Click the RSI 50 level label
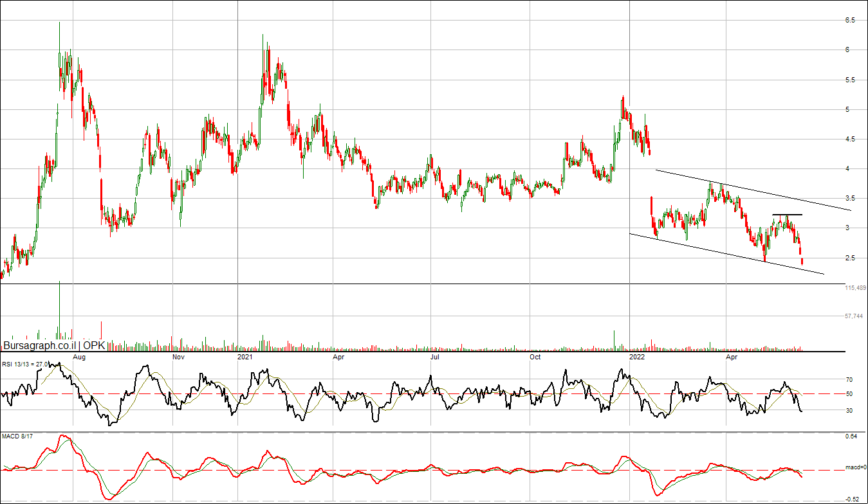The height and width of the screenshot is (504, 868). click(849, 394)
